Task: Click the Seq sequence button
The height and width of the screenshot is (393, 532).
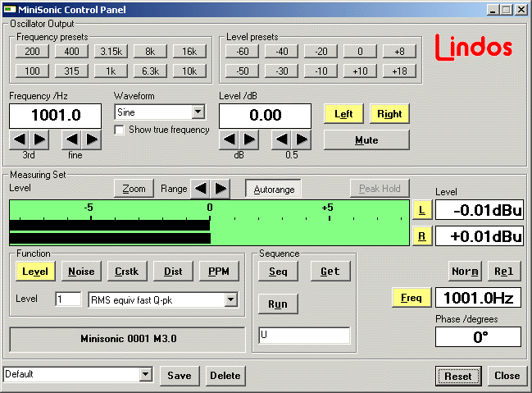Action: click(x=278, y=272)
